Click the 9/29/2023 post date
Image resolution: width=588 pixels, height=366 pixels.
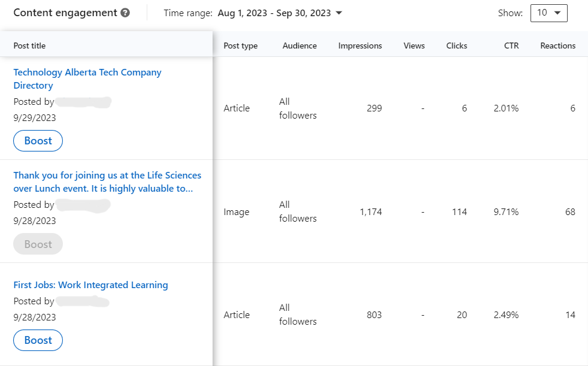(x=35, y=118)
